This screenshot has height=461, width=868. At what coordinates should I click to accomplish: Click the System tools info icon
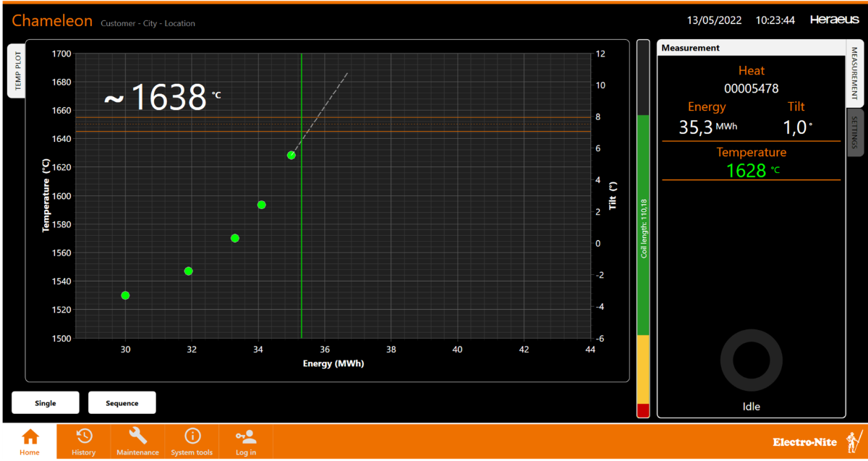click(x=192, y=436)
